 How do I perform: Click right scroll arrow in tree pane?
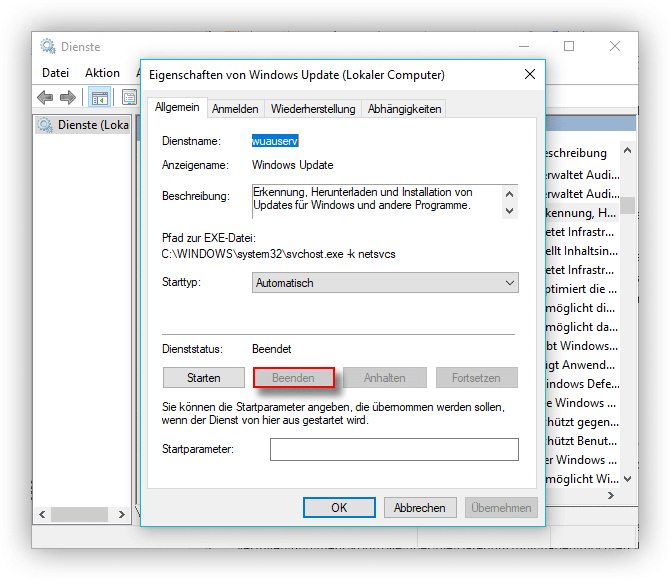122,514
